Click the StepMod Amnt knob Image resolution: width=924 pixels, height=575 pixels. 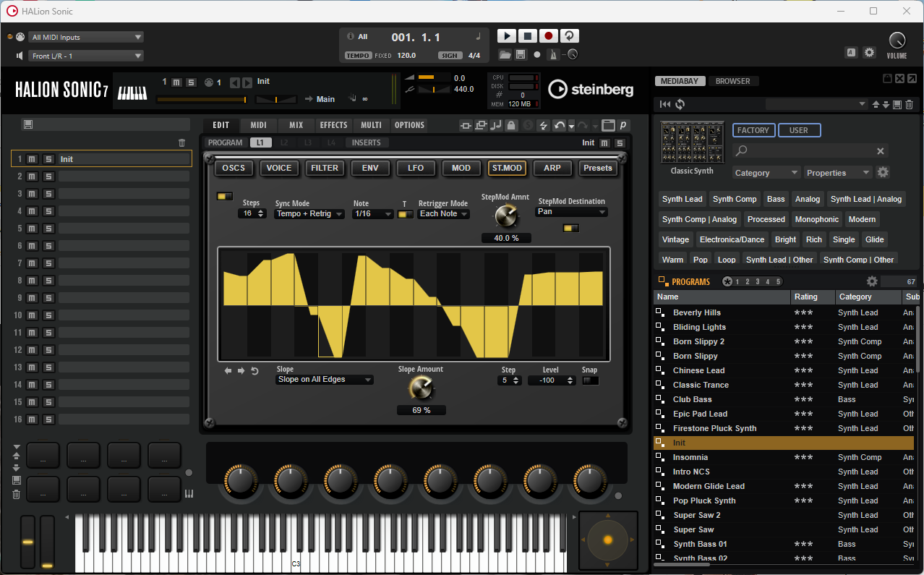coord(506,215)
